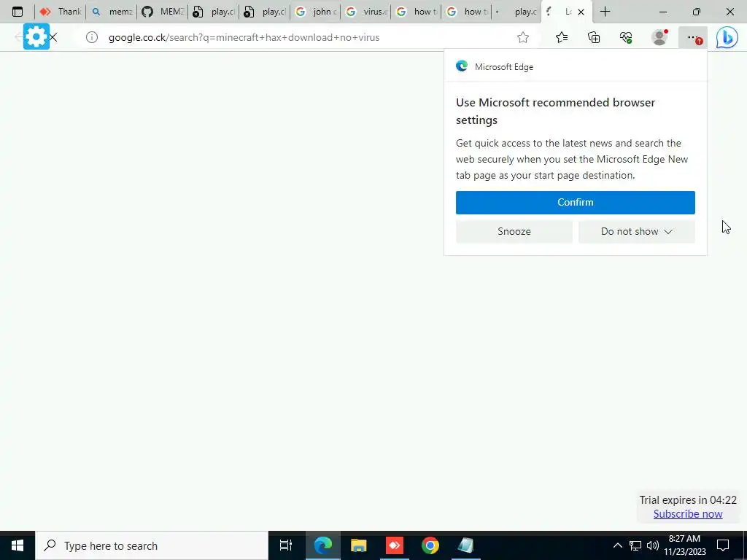Switch to the 'john c' Google tab

[x=315, y=12]
